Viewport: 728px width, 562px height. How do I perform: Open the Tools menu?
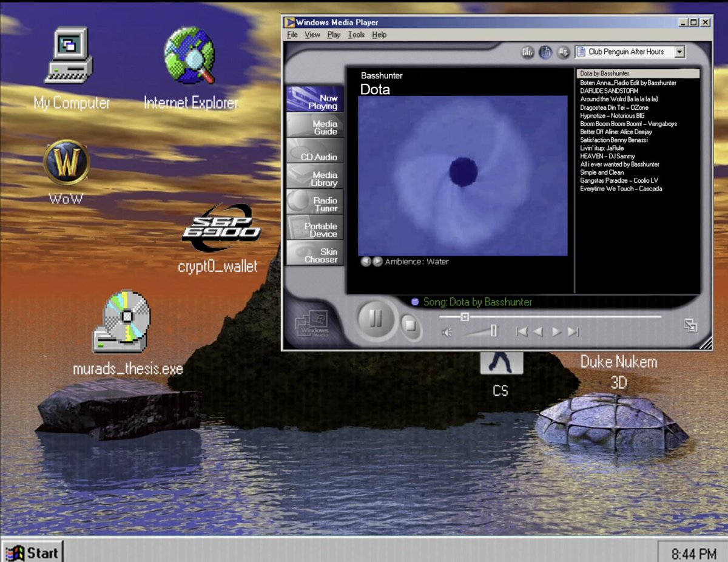coord(356,35)
